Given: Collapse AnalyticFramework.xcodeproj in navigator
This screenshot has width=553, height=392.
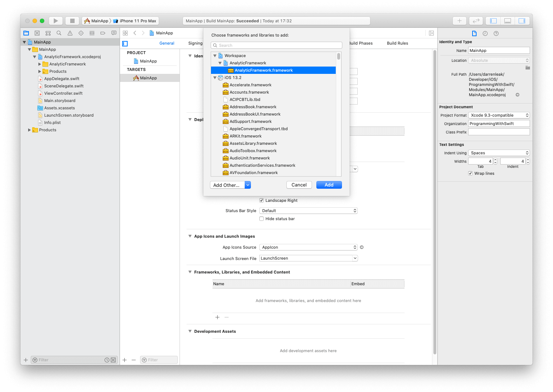Looking at the screenshot, I should [34, 57].
